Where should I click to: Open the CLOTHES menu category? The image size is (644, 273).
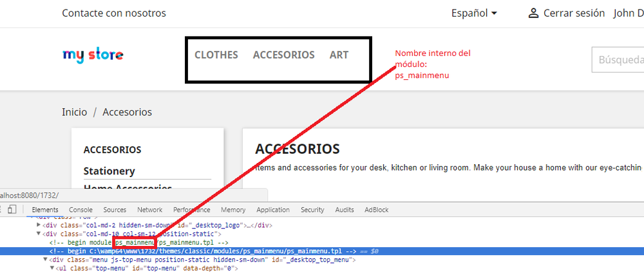pos(216,55)
